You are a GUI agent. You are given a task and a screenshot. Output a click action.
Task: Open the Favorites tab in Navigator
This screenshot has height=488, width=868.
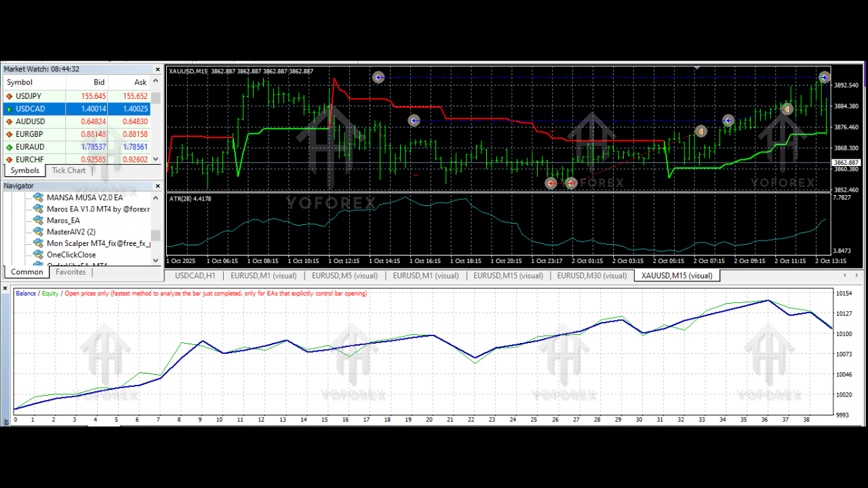click(70, 271)
